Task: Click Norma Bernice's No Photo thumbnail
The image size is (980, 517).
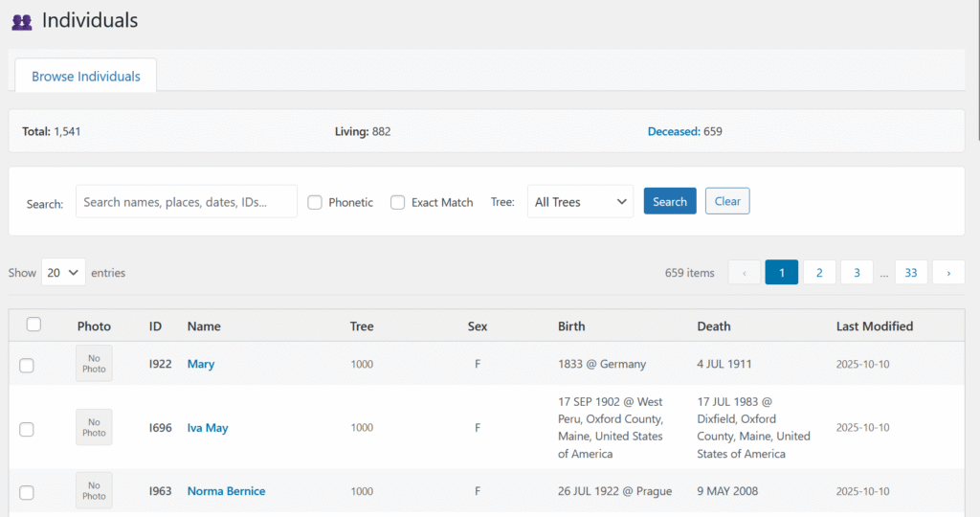Action: click(94, 490)
